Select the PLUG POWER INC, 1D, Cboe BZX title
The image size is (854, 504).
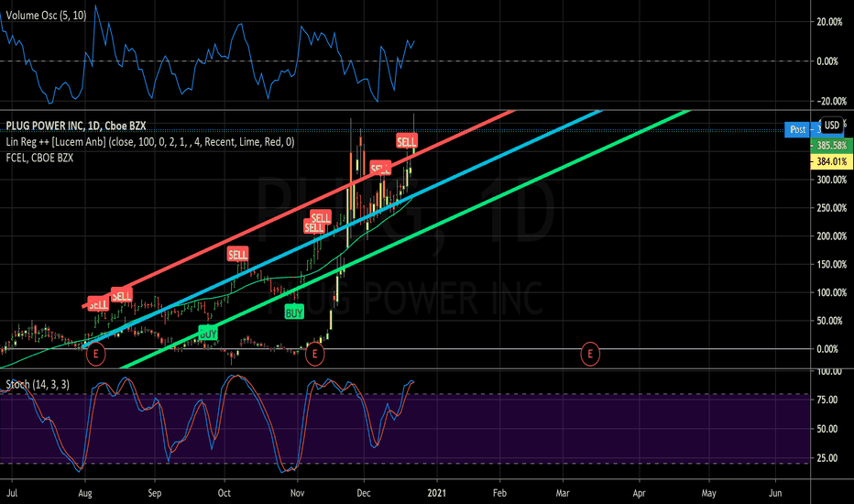pyautogui.click(x=76, y=126)
